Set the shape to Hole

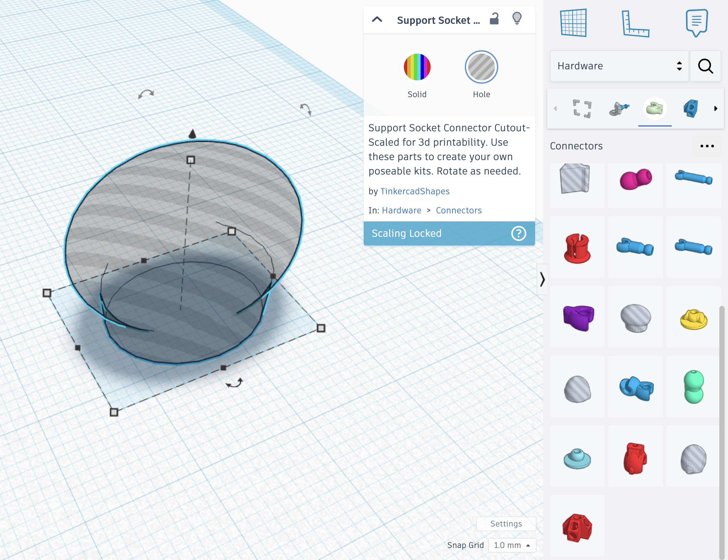pyautogui.click(x=481, y=67)
